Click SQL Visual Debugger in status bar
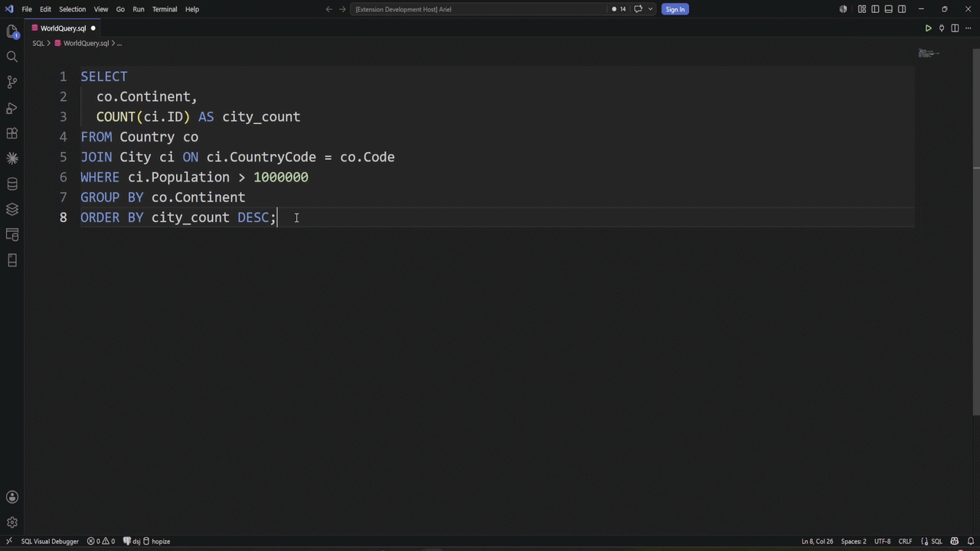 [x=50, y=541]
